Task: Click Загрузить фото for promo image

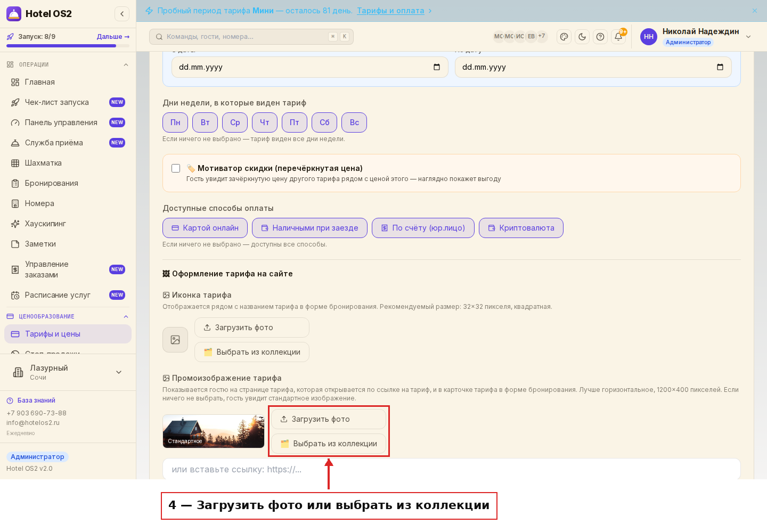Action: (x=329, y=419)
